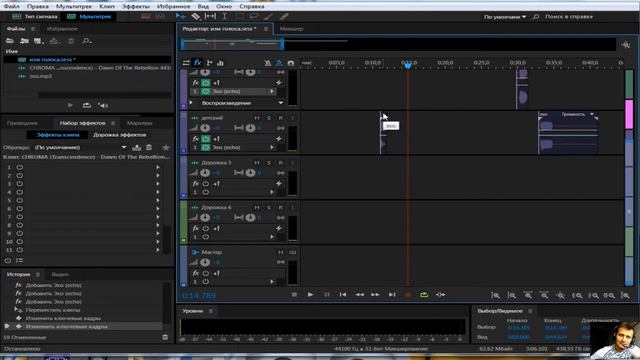The width and height of the screenshot is (640, 360).
Task: Toggle effect slot 1 power in Effects Rack panel
Action: coord(20,167)
